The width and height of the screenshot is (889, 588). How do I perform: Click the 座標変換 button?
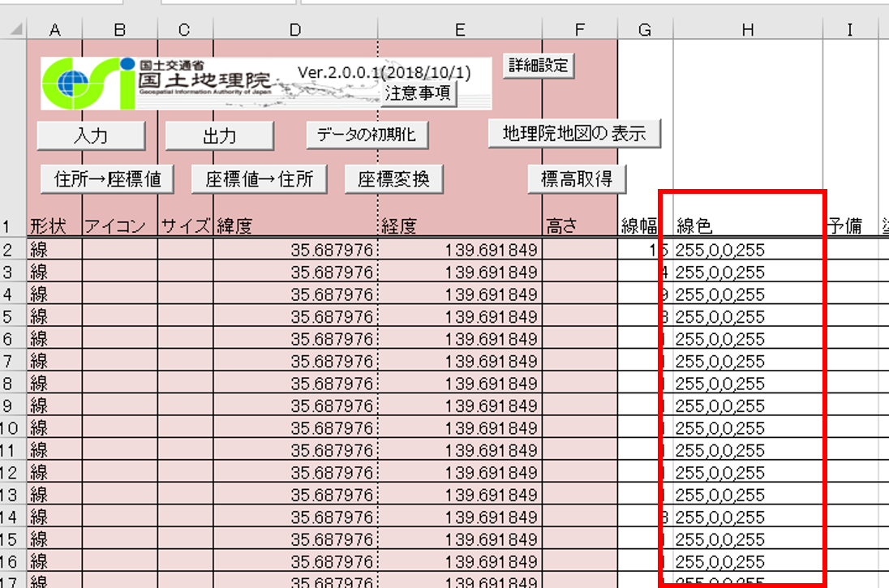(x=394, y=180)
